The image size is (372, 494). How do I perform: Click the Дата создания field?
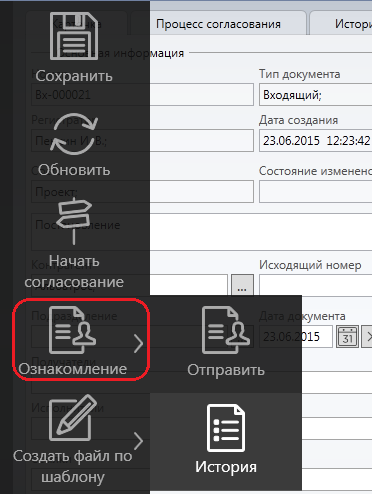pos(316,141)
